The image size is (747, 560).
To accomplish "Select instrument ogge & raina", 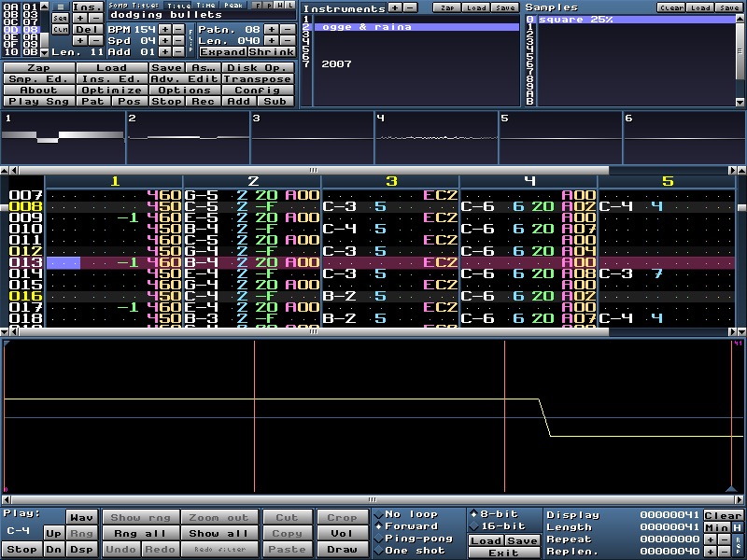I will click(417, 27).
